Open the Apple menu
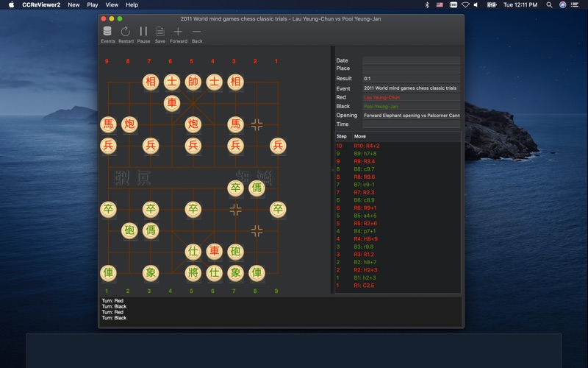 point(11,4)
